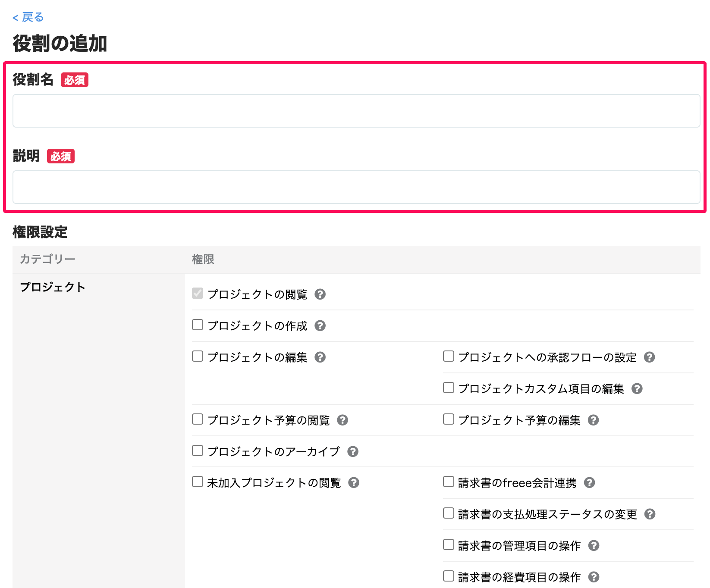
Task: Enable プロジェクトの編集 checkbox
Action: pos(198,356)
